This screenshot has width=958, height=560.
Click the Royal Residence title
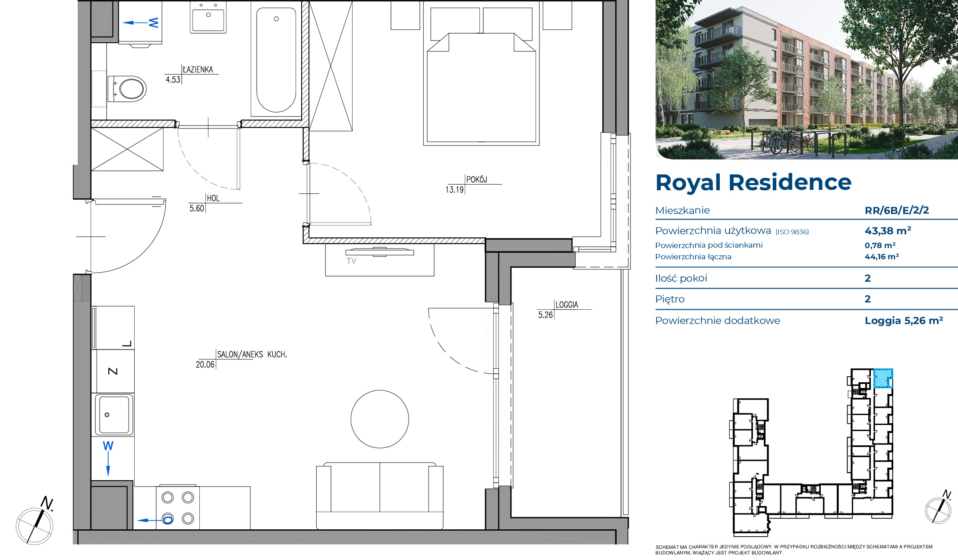753,182
